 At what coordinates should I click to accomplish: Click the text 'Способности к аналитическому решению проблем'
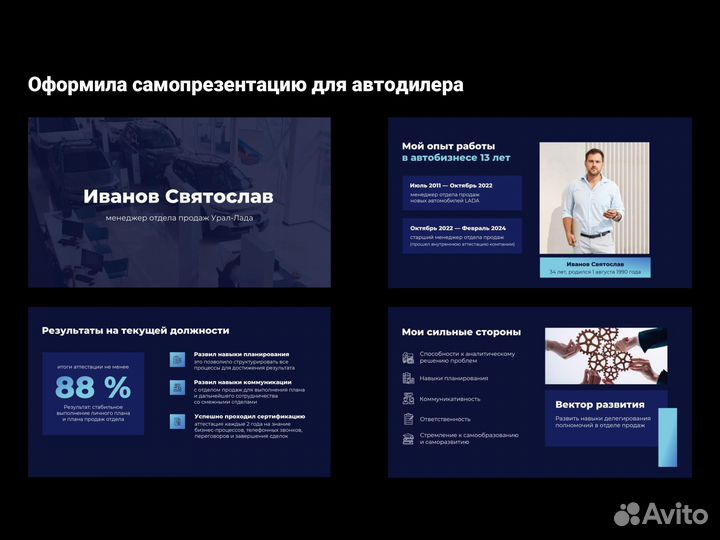[467, 357]
